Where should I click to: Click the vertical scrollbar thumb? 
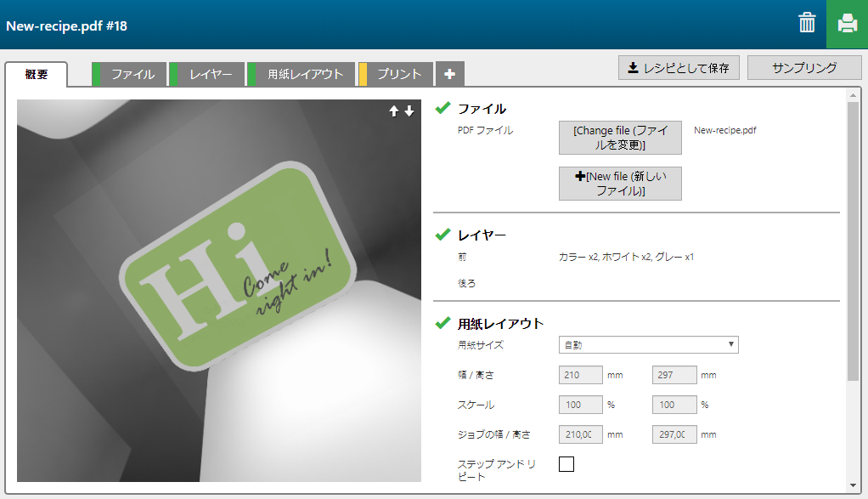click(x=853, y=241)
